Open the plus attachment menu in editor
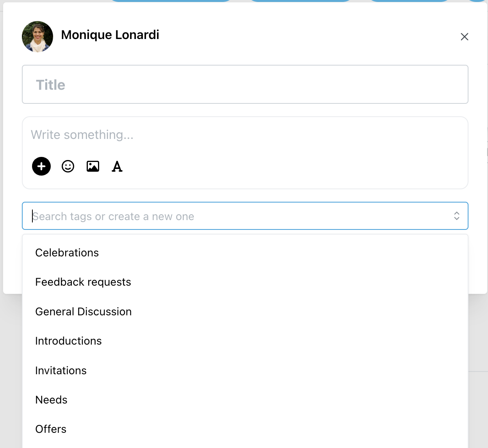 41,167
